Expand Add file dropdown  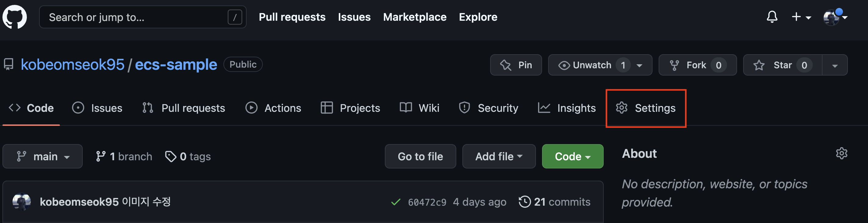pyautogui.click(x=499, y=156)
